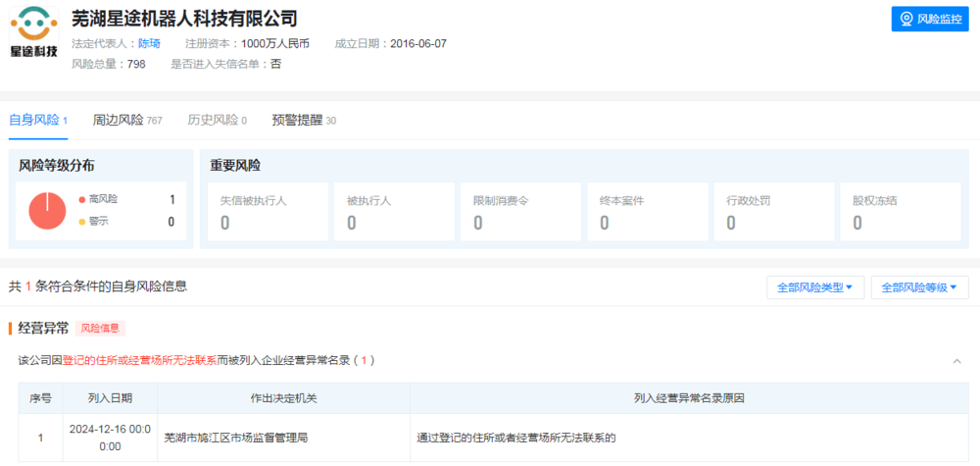Open the 股权冻结 risk card
This screenshot has height=466, width=980.
tap(897, 212)
